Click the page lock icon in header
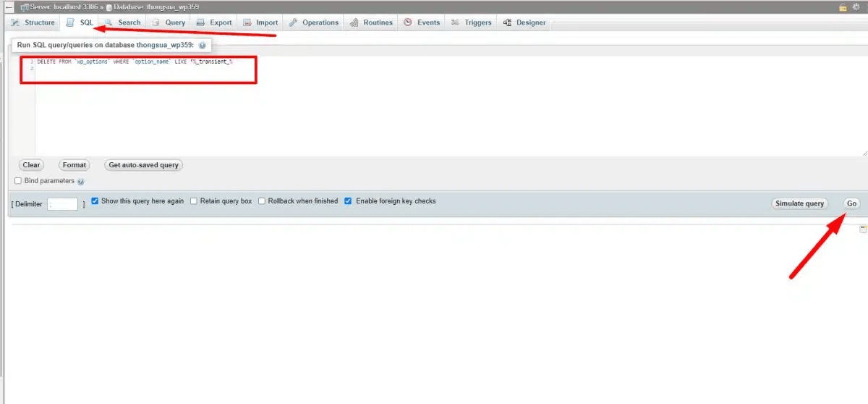 click(843, 7)
